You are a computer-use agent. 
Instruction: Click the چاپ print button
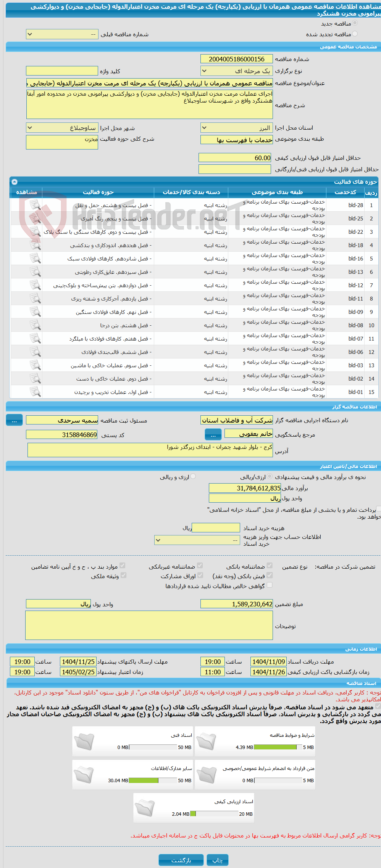coord(217,860)
